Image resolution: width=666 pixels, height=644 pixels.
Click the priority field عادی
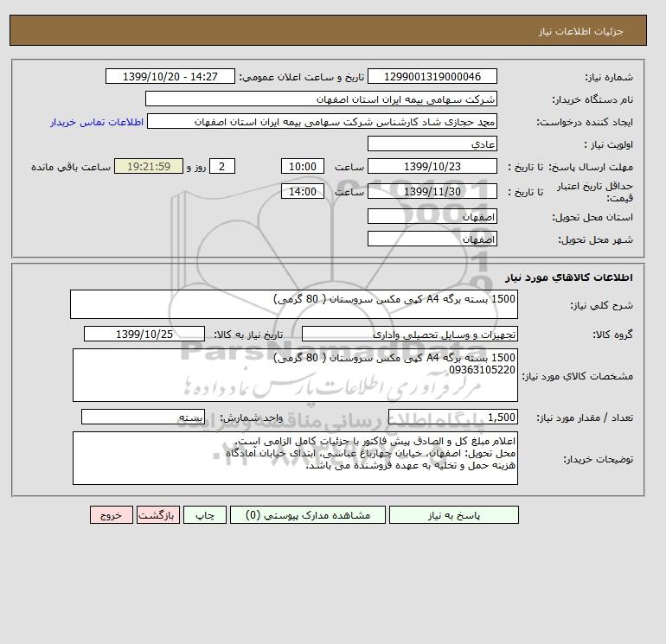[x=432, y=143]
